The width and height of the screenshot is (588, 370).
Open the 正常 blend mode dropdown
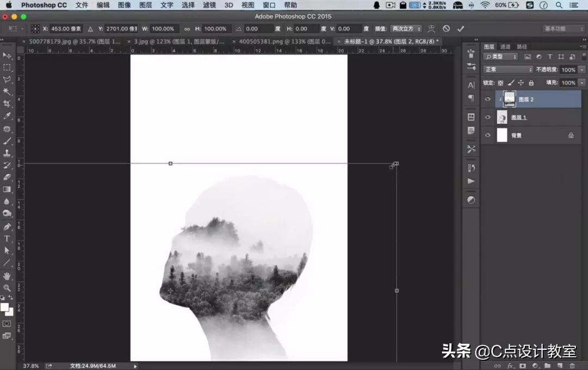tap(509, 70)
